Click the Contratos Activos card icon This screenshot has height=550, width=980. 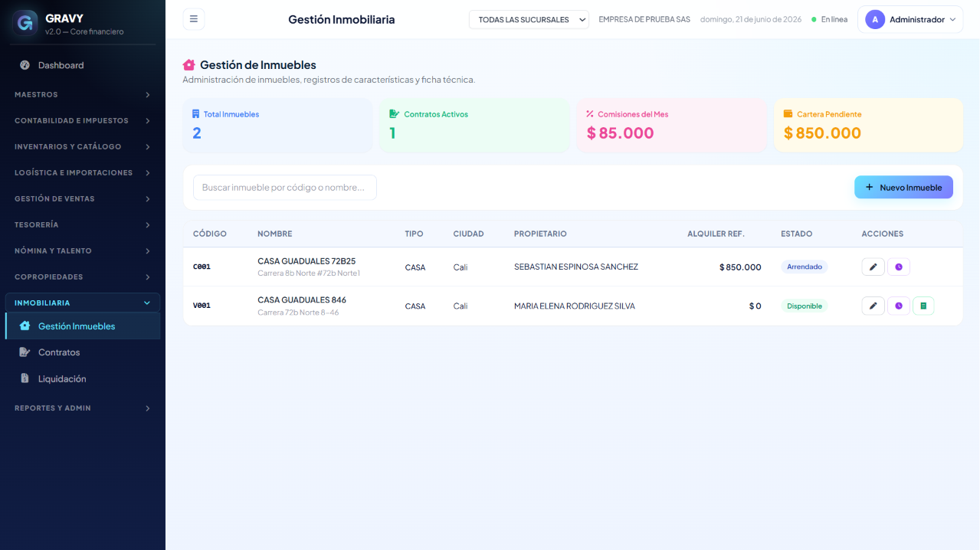pos(394,114)
